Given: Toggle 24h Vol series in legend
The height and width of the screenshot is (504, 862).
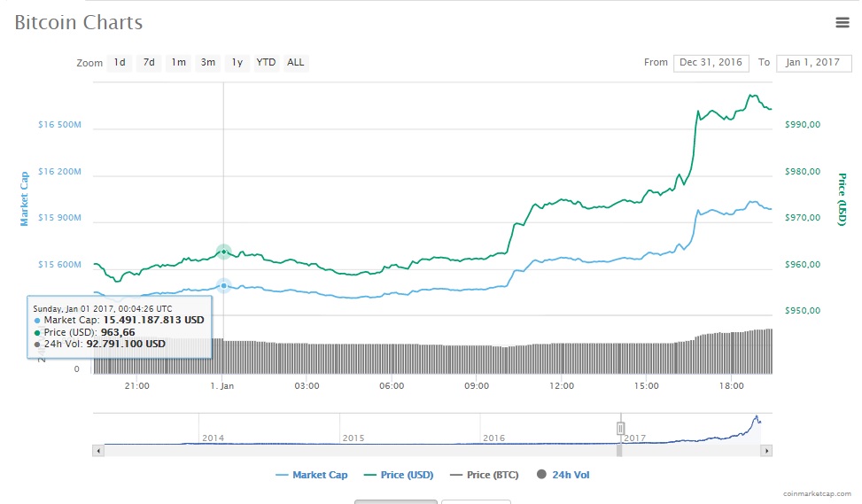Looking at the screenshot, I should coord(563,475).
